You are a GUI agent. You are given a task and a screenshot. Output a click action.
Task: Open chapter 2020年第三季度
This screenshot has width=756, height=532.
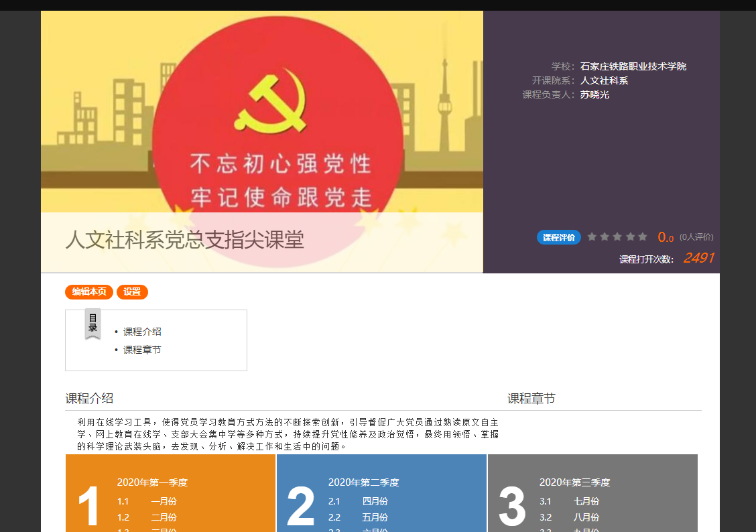coord(575,482)
